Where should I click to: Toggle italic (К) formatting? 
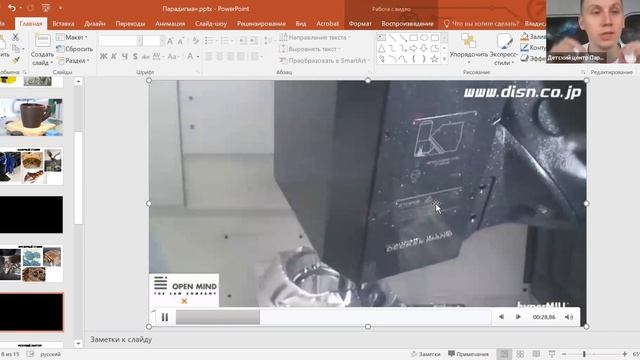[x=114, y=56]
